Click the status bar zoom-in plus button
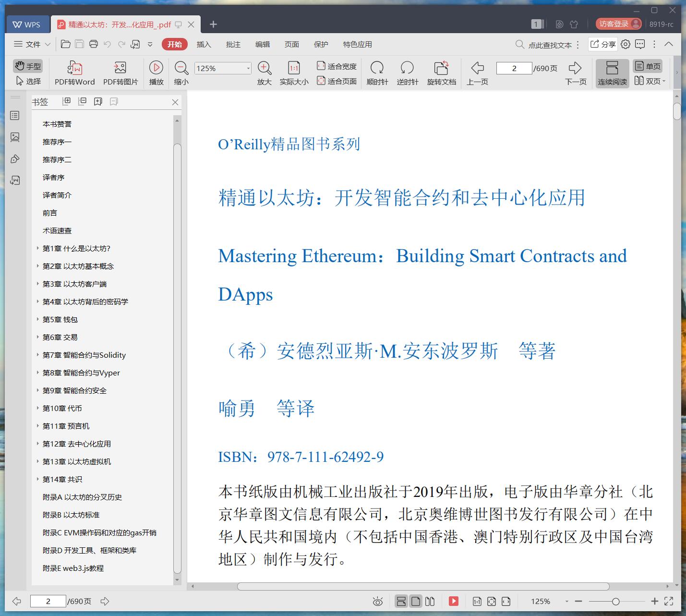Image resolution: width=686 pixels, height=616 pixels. coord(654,601)
